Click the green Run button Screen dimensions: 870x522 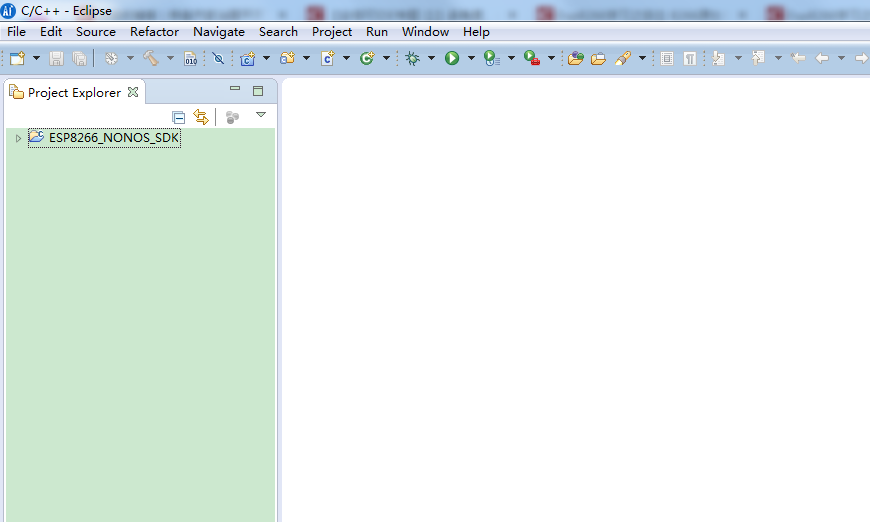(x=452, y=58)
